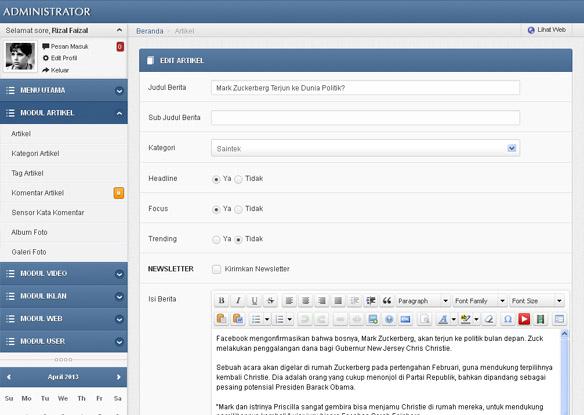Insert special character with omega icon
Viewport: 584px width, 415px height.
pos(508,319)
